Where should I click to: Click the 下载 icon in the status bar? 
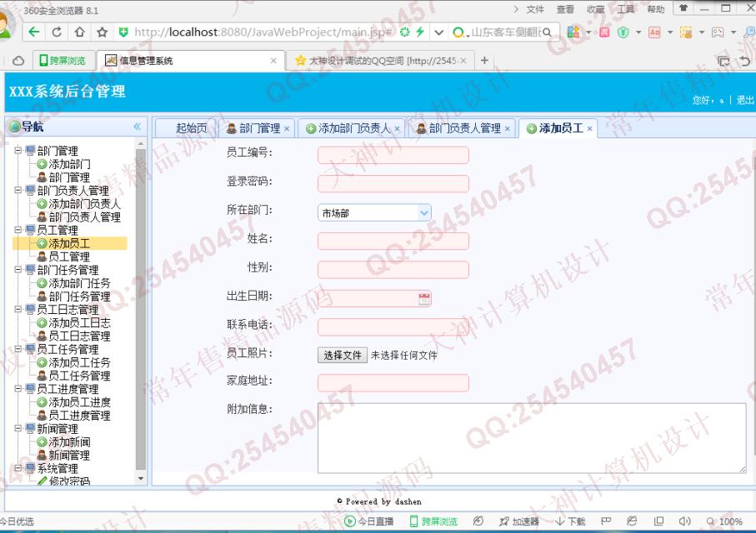[571, 522]
